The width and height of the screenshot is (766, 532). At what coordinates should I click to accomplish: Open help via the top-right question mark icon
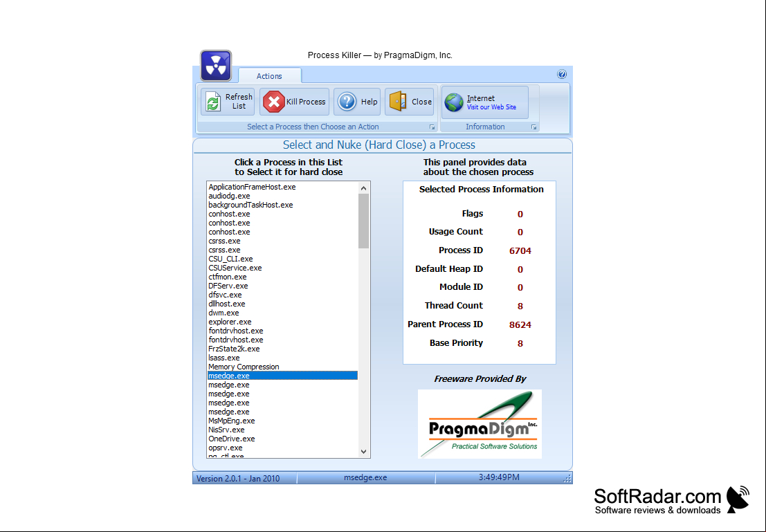pos(562,74)
